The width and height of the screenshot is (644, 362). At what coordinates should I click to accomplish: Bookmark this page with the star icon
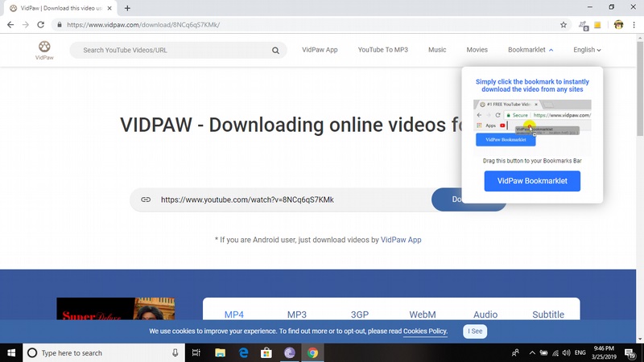(563, 25)
